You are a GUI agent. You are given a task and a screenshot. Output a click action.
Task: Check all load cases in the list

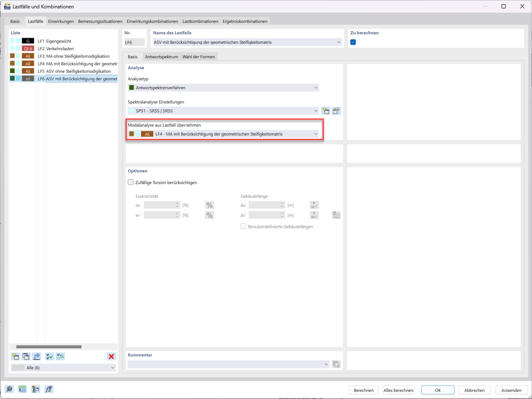[49, 357]
